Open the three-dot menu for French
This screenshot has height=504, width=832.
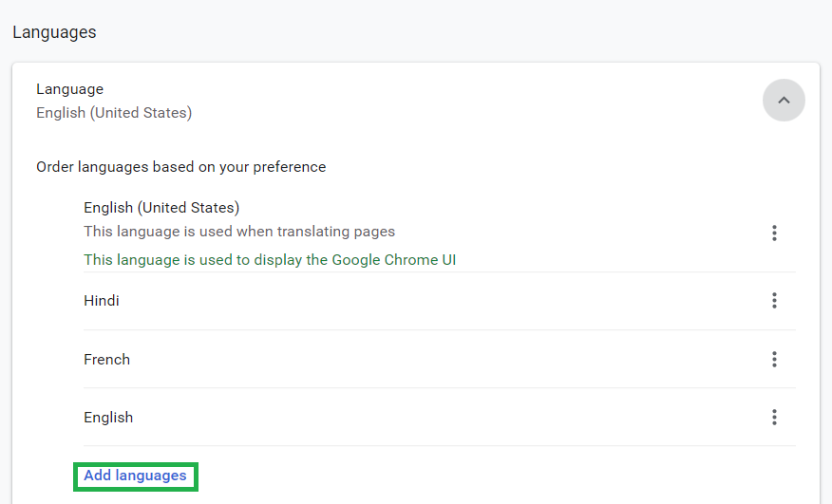(x=774, y=359)
